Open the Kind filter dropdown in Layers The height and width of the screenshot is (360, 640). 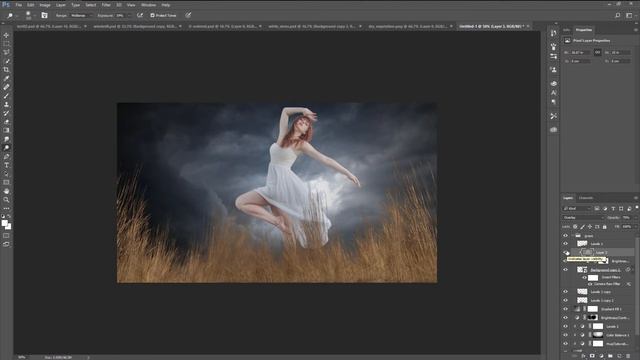[577, 209]
